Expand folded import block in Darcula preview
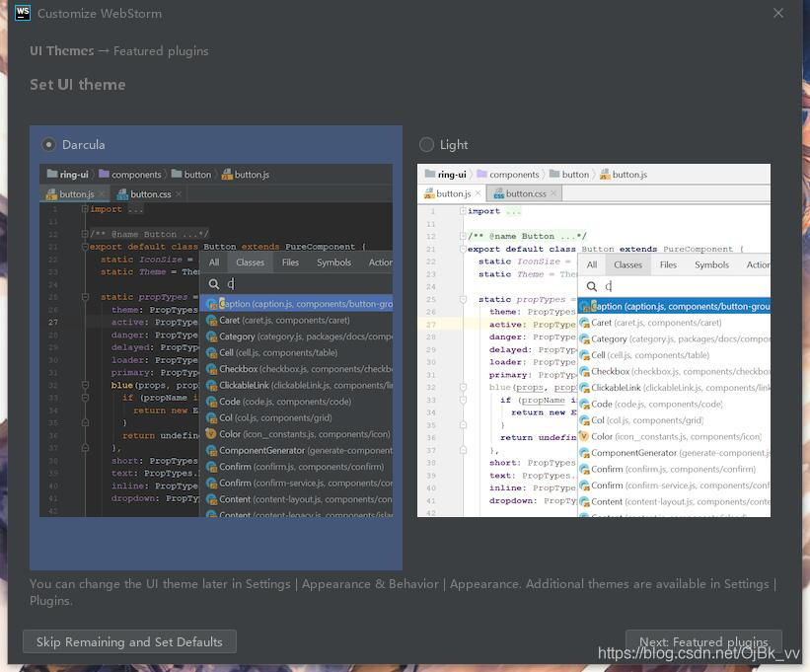This screenshot has width=810, height=672. [x=86, y=209]
